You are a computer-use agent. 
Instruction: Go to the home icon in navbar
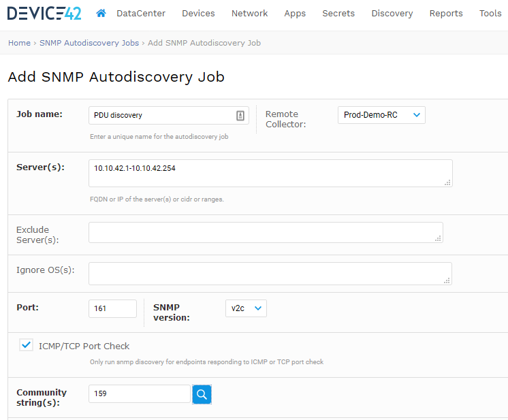101,14
